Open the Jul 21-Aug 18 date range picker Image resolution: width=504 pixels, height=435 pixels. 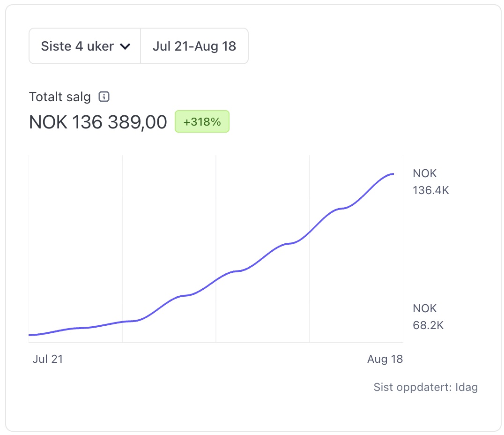click(x=194, y=46)
